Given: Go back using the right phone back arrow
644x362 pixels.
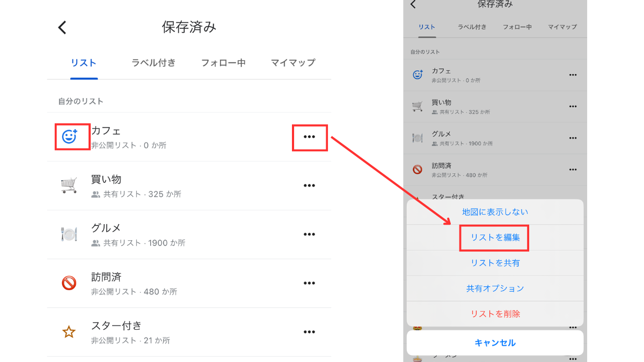Looking at the screenshot, I should pos(413,4).
